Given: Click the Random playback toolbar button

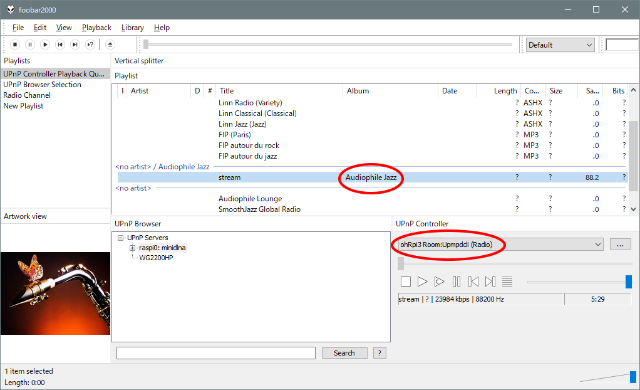Looking at the screenshot, I should click(90, 44).
